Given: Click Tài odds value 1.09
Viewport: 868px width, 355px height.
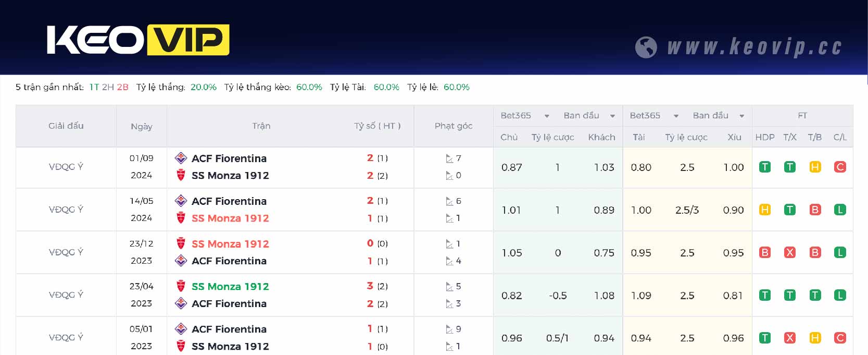Looking at the screenshot, I should click(641, 296).
